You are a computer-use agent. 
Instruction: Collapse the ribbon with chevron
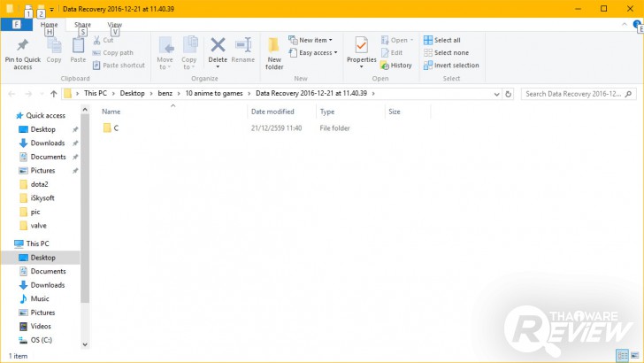click(x=625, y=25)
